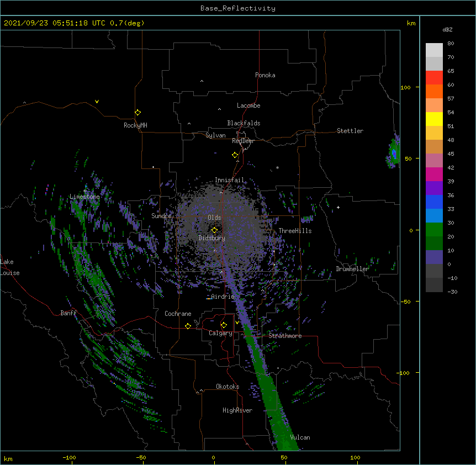Select the bright yellow 51-54 dBZ legend swatch
476x465 pixels.
[434, 119]
